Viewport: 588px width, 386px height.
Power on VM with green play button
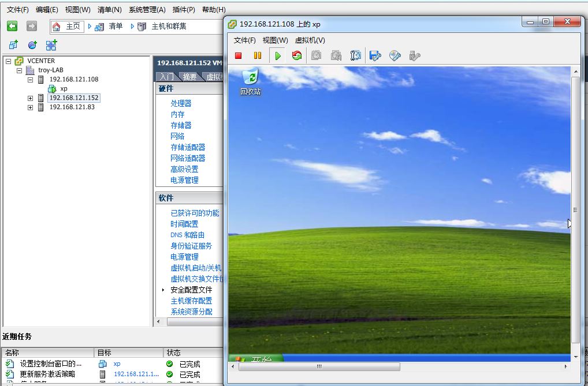coord(277,56)
